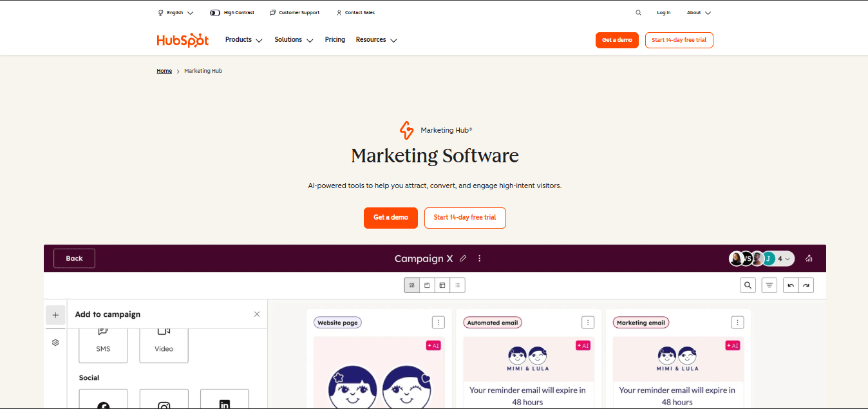Open Website page card options menu

pos(439,322)
